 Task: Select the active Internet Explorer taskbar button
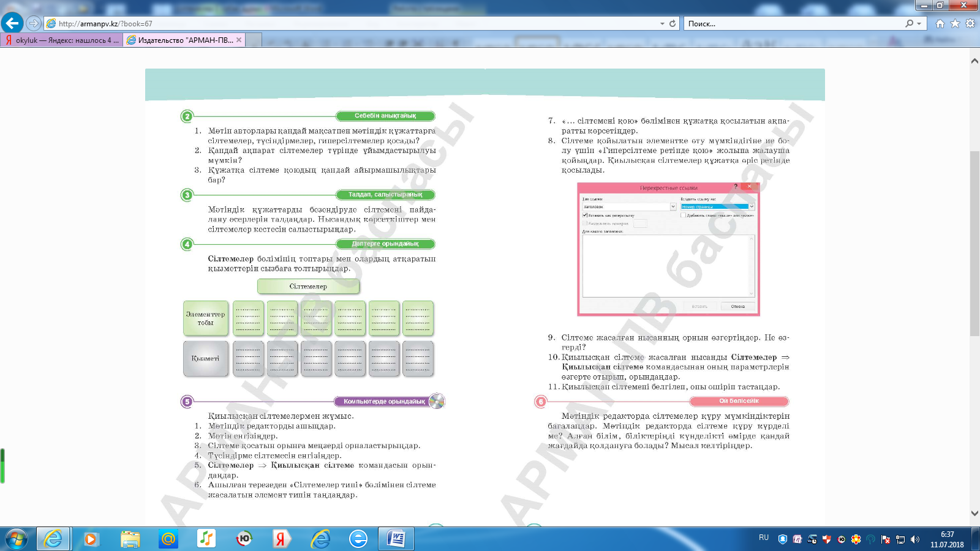(53, 539)
